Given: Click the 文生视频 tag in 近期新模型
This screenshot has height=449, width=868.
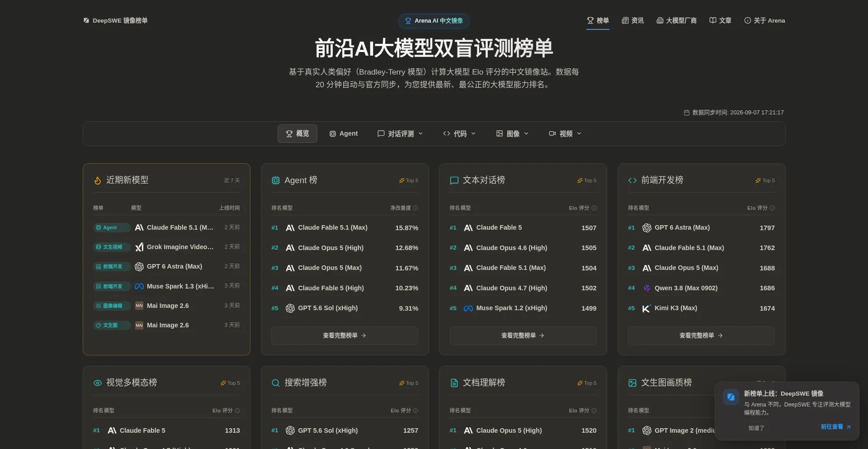Looking at the screenshot, I should (112, 247).
